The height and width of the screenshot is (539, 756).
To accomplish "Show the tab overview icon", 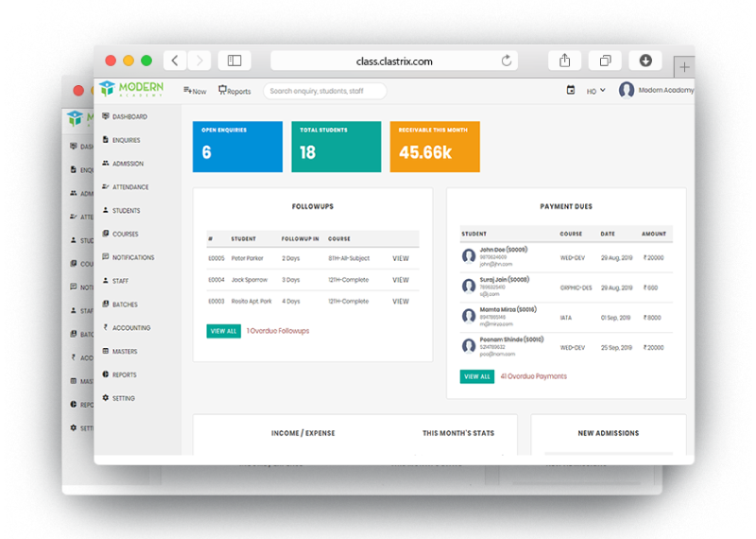I will pyautogui.click(x=605, y=61).
